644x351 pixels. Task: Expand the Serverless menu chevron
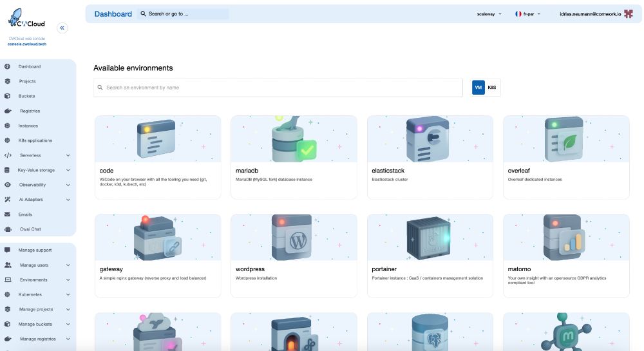point(68,155)
